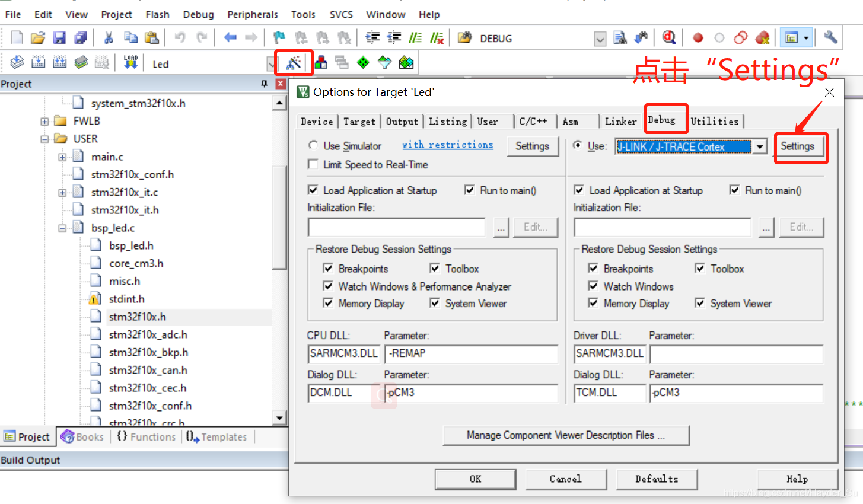Viewport: 863px width, 504px height.
Task: Toggle Breakpoints checkbox on the J-LINK side
Action: [593, 268]
